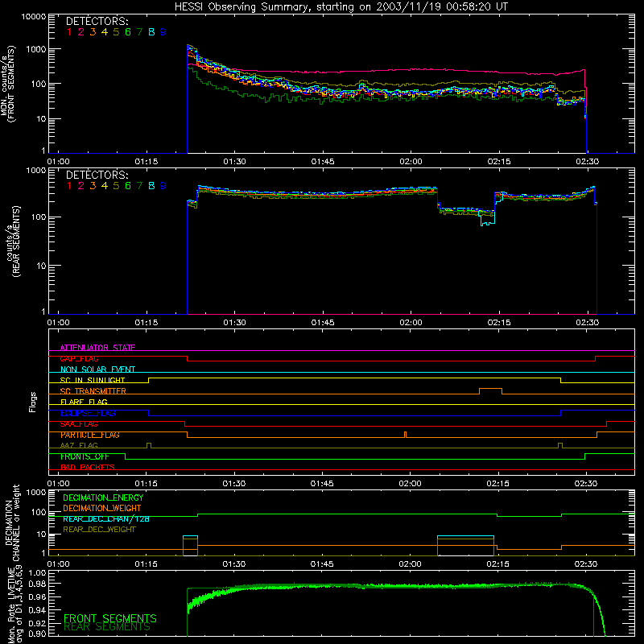Click the 10000 tick label on top plot
This screenshot has height=644, width=644.
coord(34,17)
